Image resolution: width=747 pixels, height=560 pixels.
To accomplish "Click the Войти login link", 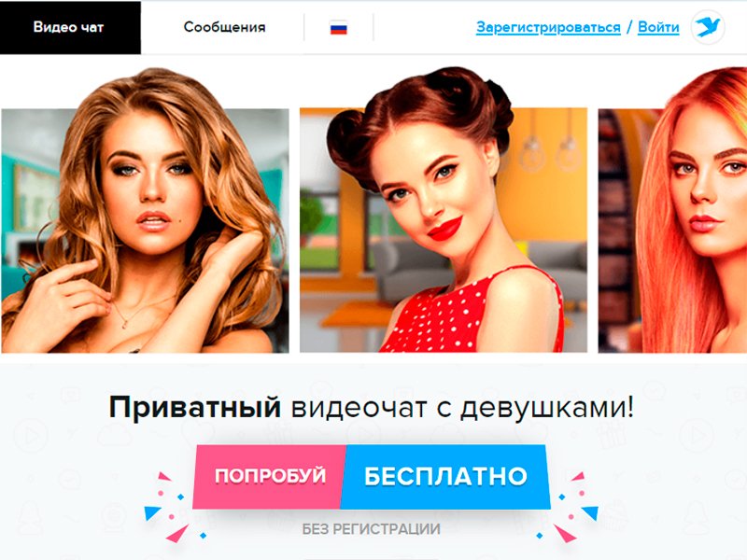I will pyautogui.click(x=658, y=27).
